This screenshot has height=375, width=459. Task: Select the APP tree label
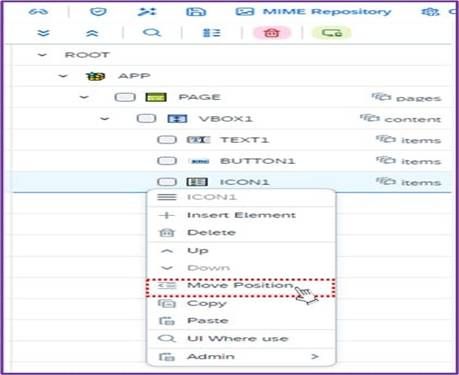coord(134,76)
